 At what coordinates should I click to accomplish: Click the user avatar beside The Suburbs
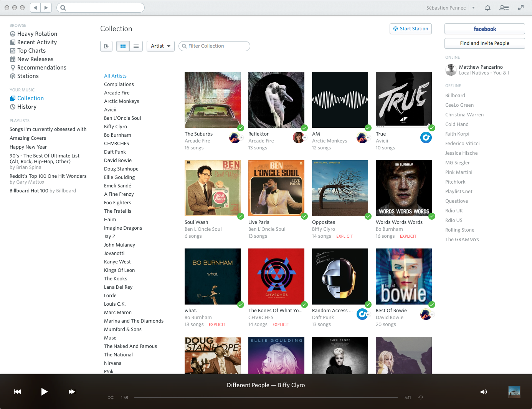coord(235,137)
